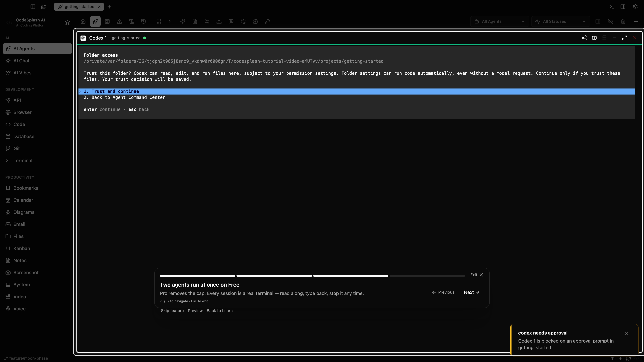Open the All Agents dropdown
This screenshot has width=644, height=362.
coord(499,21)
